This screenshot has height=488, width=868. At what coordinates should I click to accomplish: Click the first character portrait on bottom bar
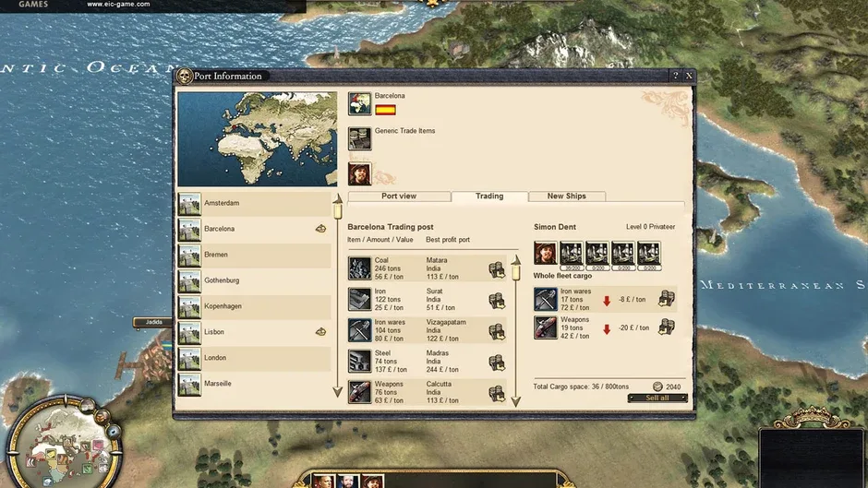(x=323, y=481)
